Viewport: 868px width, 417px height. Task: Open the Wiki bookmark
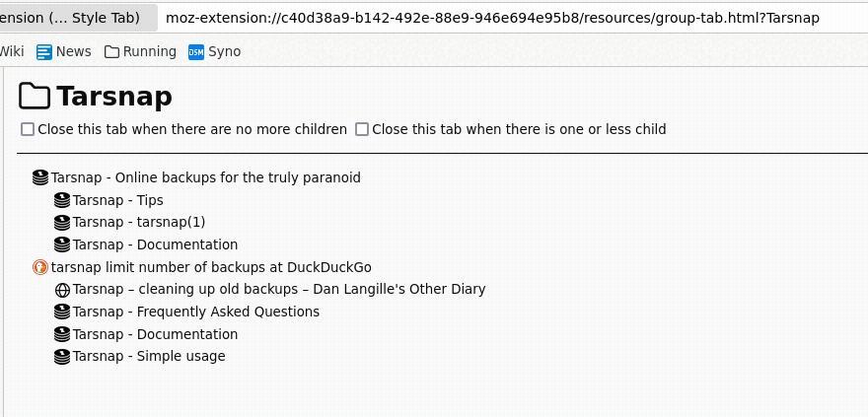[12, 51]
